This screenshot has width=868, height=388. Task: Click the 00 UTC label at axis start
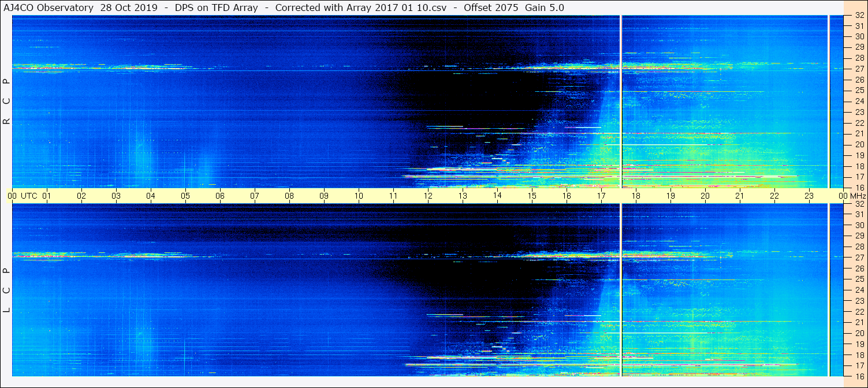tap(23, 196)
